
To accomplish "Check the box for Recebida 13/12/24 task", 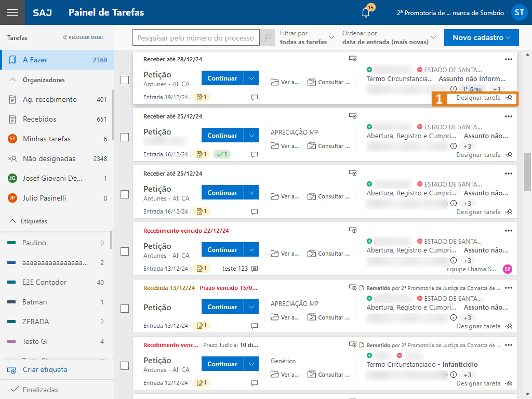I will pos(125,309).
